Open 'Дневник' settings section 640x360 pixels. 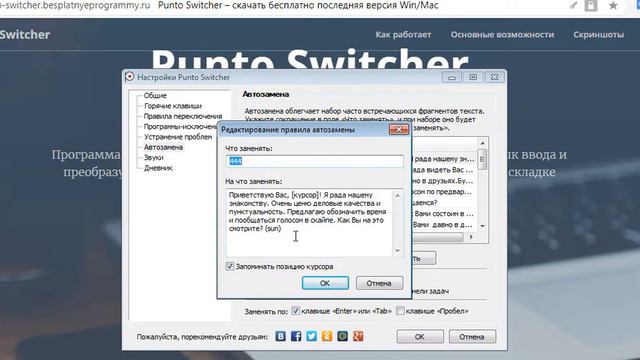coord(158,168)
